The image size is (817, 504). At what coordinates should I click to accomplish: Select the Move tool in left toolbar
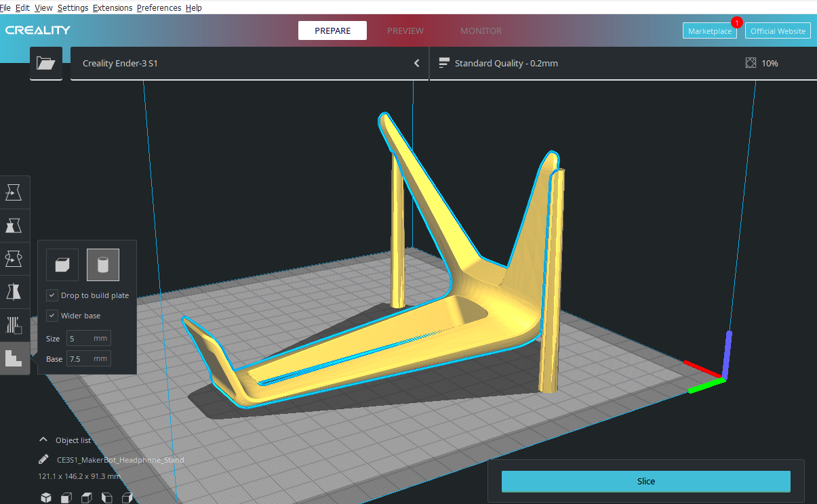coord(14,192)
